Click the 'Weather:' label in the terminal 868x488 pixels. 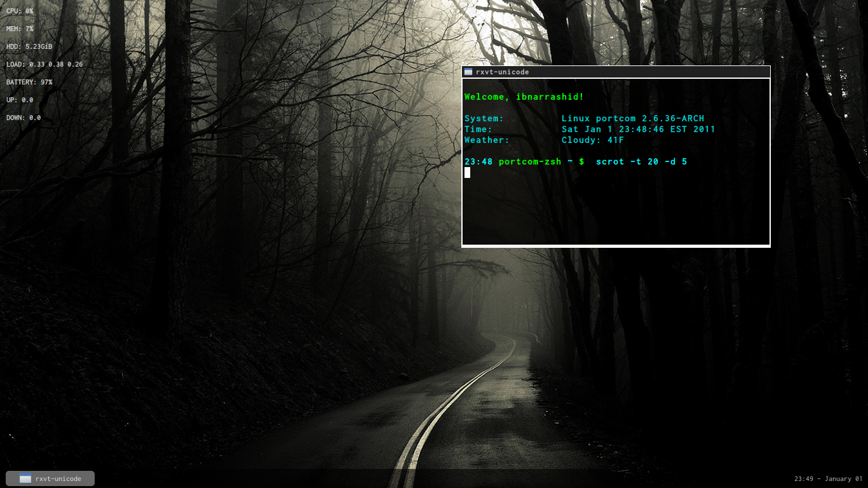[x=487, y=140]
